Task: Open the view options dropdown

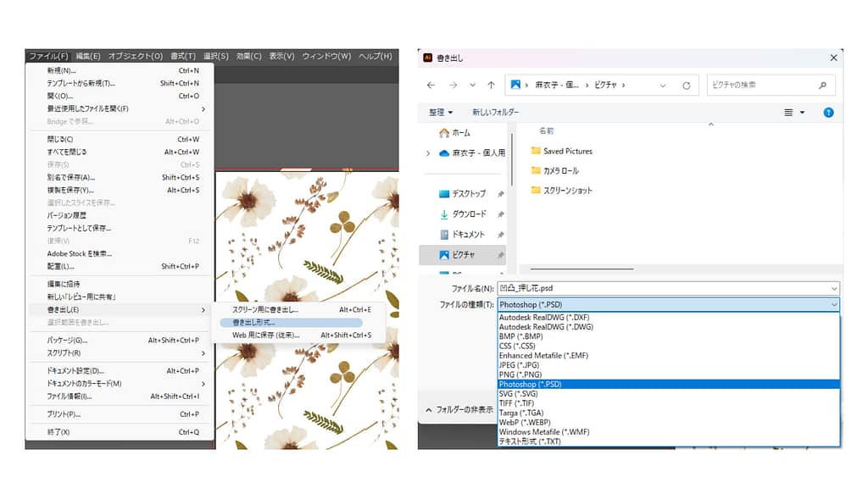Action: click(793, 112)
